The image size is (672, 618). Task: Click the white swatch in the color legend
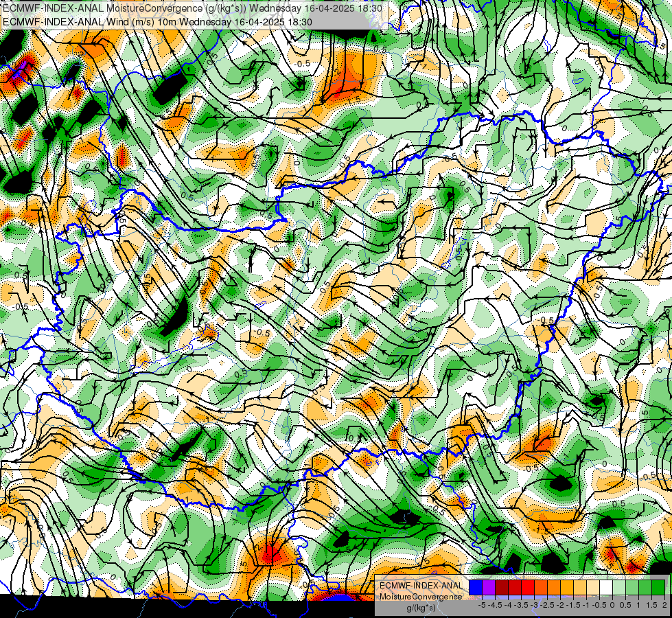[x=606, y=588]
